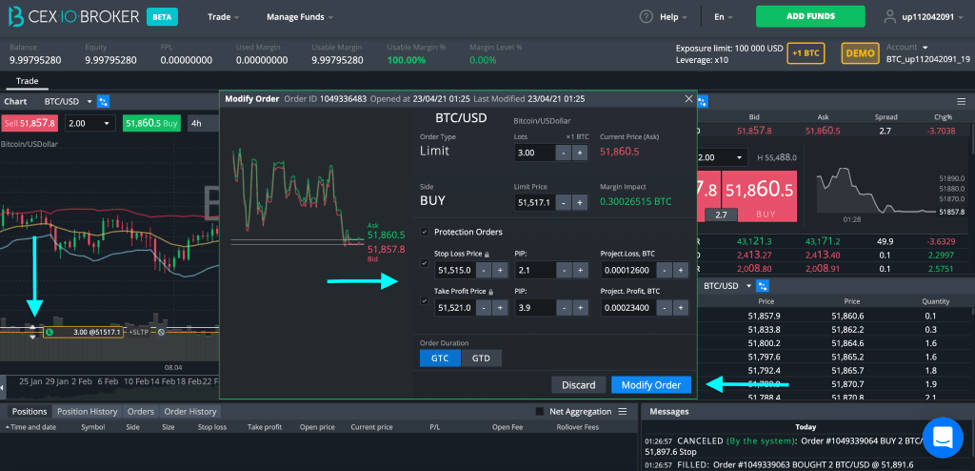Click the 51,860.5 Buy button in chart

[x=152, y=123]
